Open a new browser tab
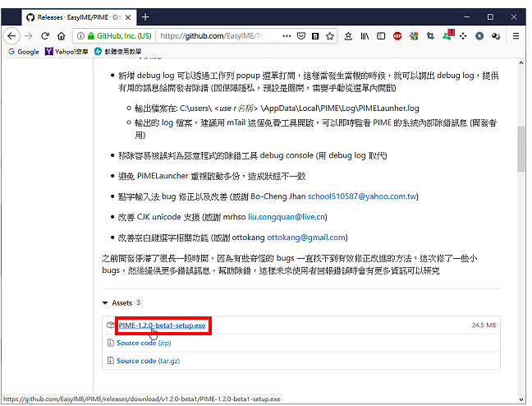 [x=145, y=17]
